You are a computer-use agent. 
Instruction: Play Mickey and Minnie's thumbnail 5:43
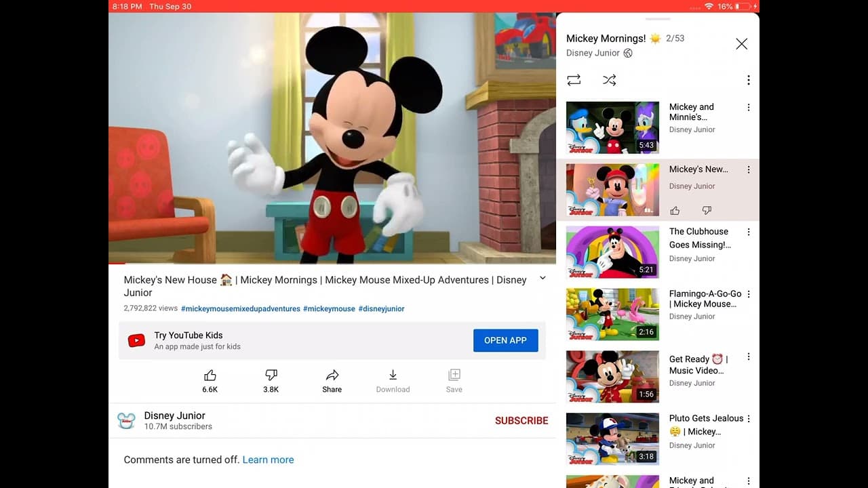pyautogui.click(x=612, y=127)
